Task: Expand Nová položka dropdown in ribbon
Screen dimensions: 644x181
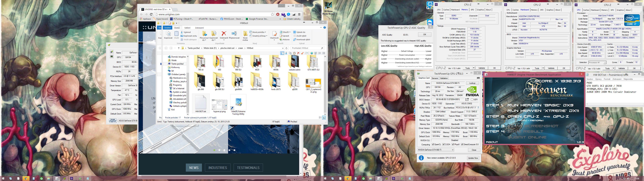Action: 265,32
